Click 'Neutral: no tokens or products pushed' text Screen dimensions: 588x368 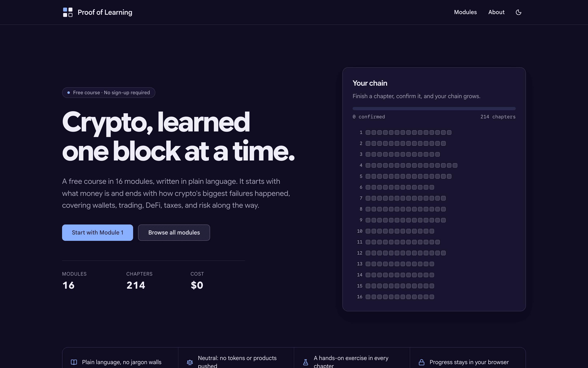coord(237,362)
